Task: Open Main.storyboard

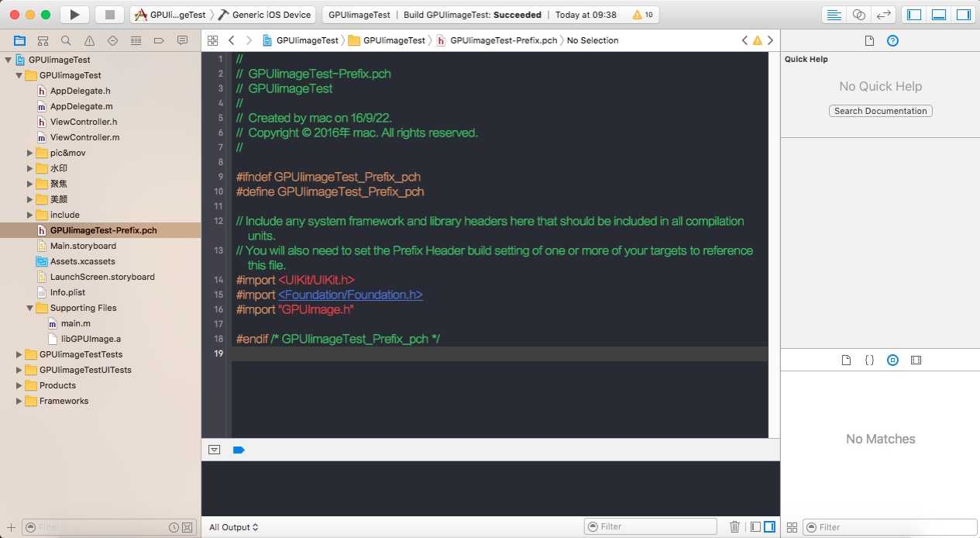Action: (x=83, y=246)
